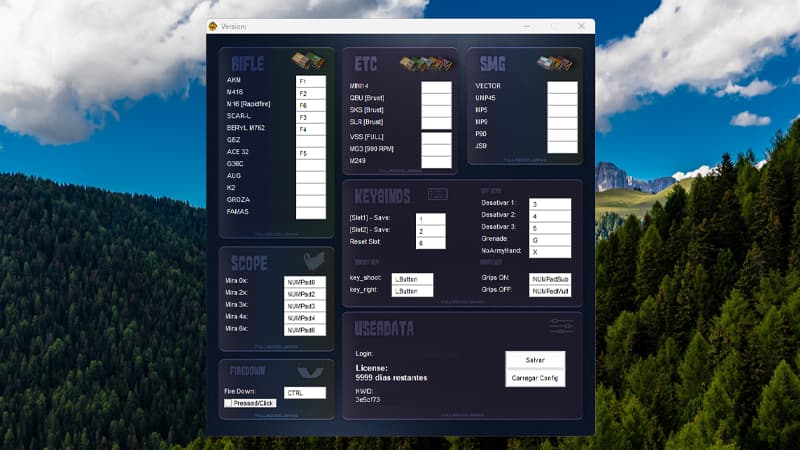Edit the Slot1 Save key field

[431, 219]
